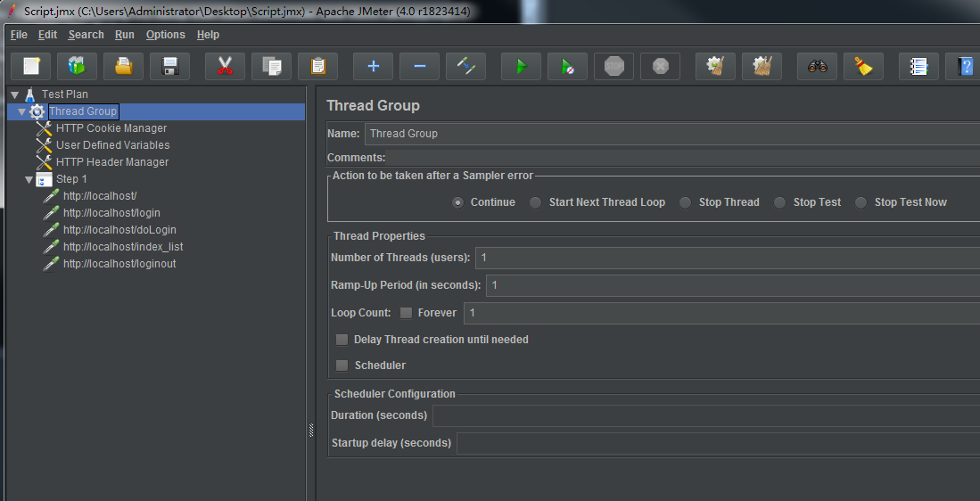
Task: Click the HTTP Cookie Manager wrench icon
Action: [x=44, y=128]
